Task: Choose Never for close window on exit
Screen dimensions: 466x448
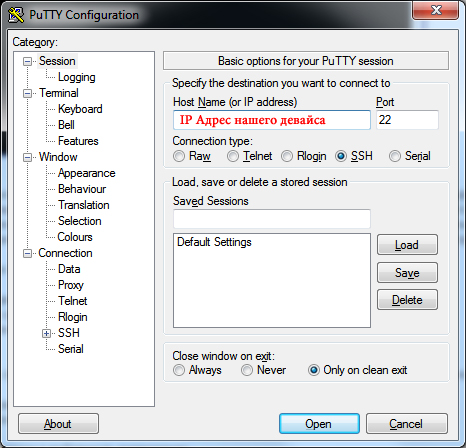Action: [247, 370]
